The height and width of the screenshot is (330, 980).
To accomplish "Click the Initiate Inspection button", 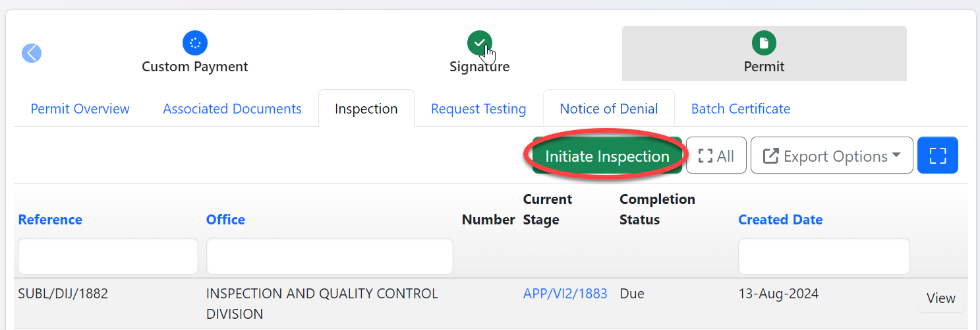I will point(606,156).
